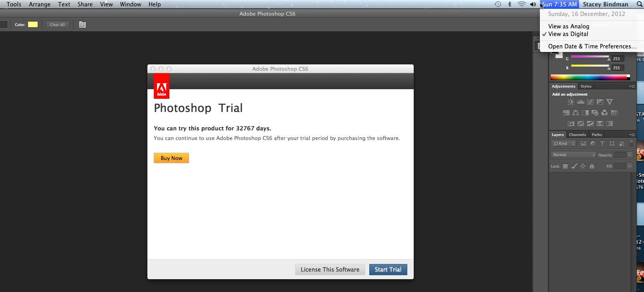This screenshot has height=292, width=644.
Task: Click the yellow note Color swatch
Action: [x=33, y=24]
